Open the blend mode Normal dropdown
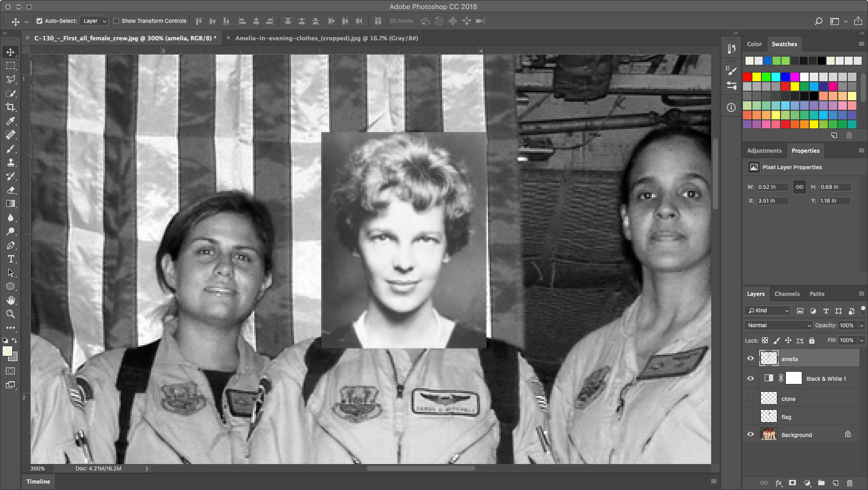The image size is (868, 490). pyautogui.click(x=778, y=326)
